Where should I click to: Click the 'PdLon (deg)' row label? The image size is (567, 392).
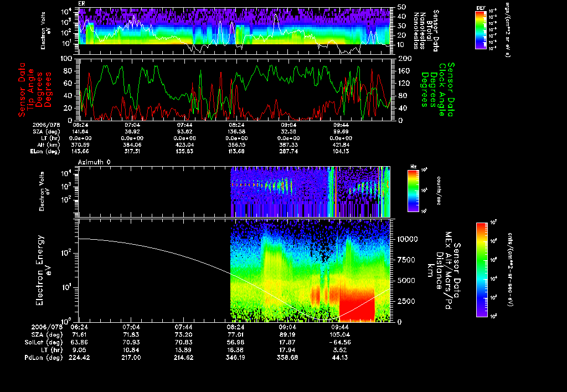44,358
